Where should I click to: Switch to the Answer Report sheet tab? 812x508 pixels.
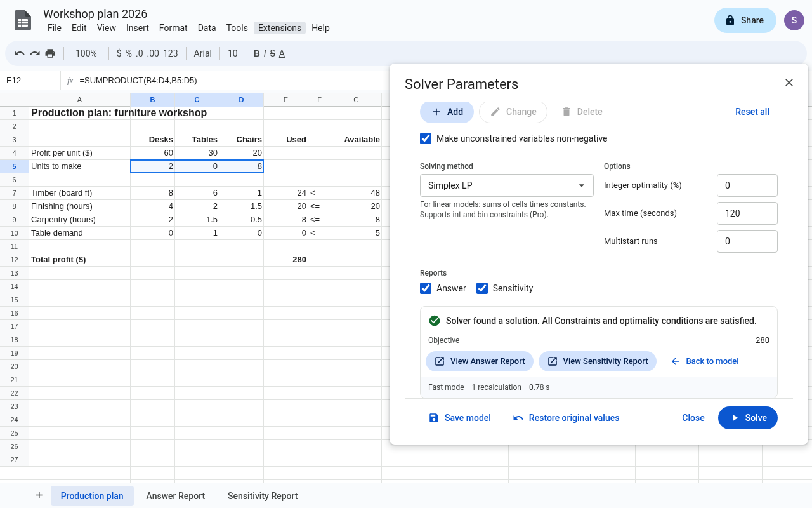176,496
